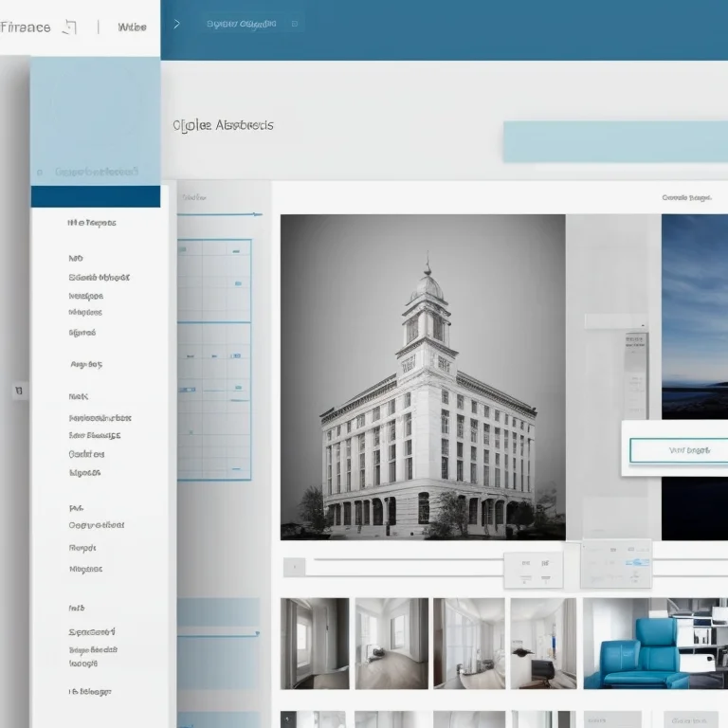Click the wide light blue button at top right

point(615,141)
